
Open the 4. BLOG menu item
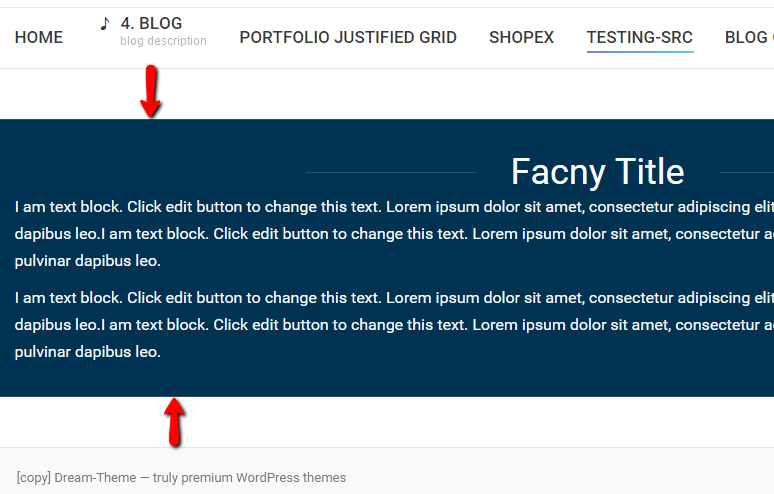tap(151, 23)
